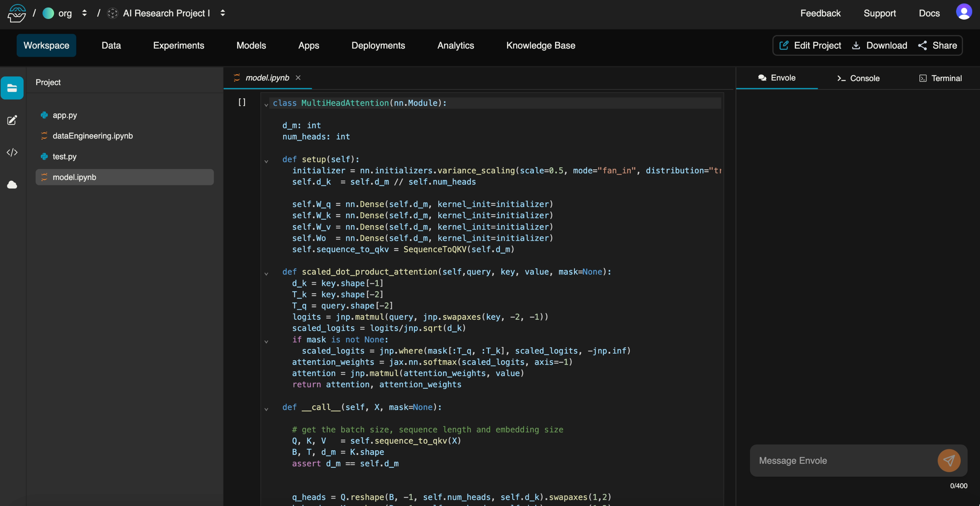Open the user avatar profile menu

[964, 12]
